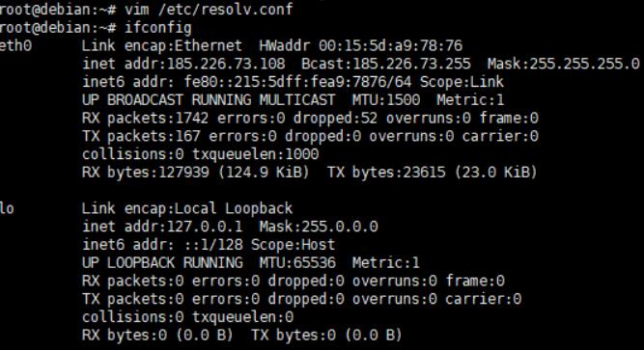Click the vim /etc/resolv.conf command line
Image resolution: width=644 pixels, height=350 pixels.
point(146,9)
